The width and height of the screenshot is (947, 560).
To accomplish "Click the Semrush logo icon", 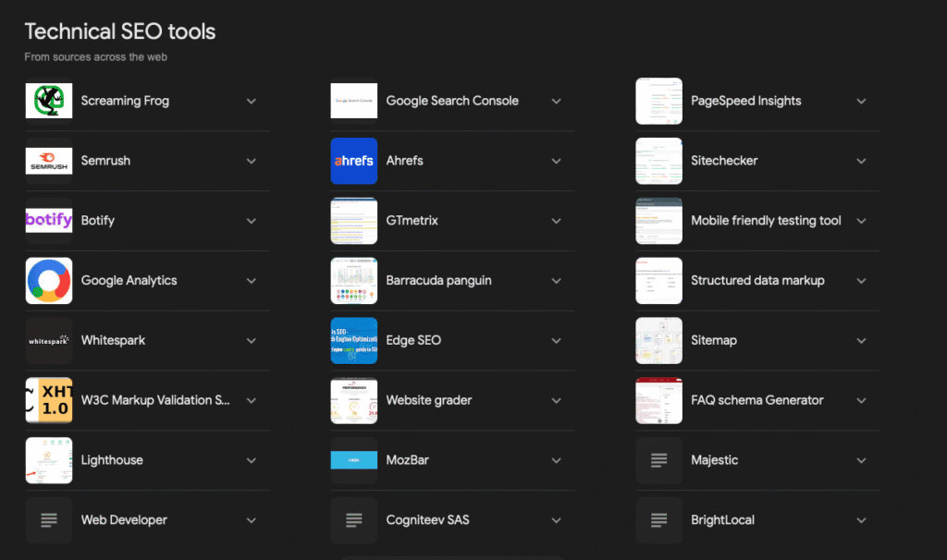I will click(49, 161).
